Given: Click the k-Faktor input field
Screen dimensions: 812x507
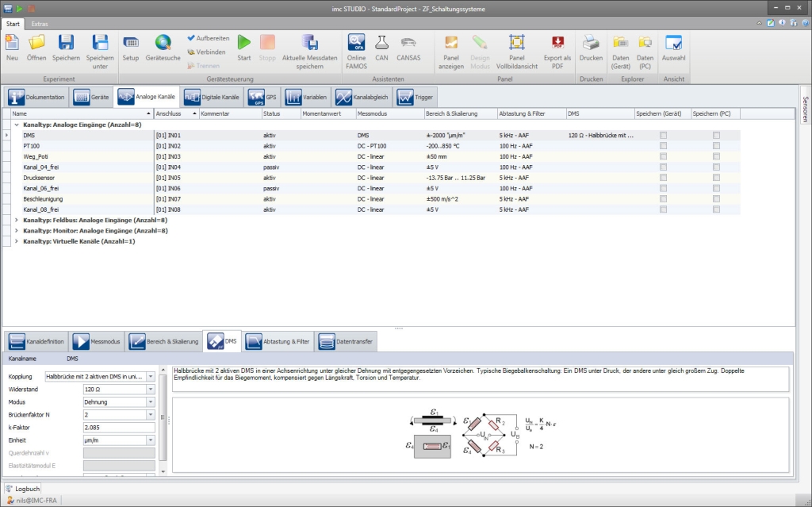Looking at the screenshot, I should [118, 428].
